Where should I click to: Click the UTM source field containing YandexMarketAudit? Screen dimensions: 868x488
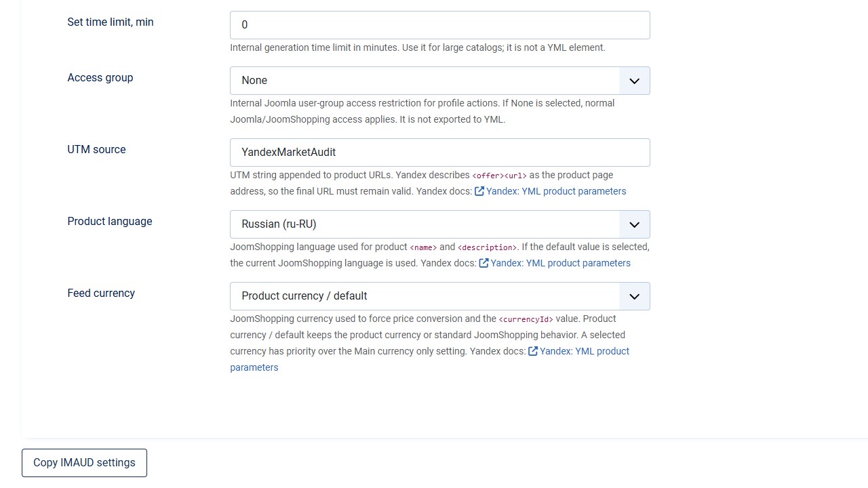440,152
